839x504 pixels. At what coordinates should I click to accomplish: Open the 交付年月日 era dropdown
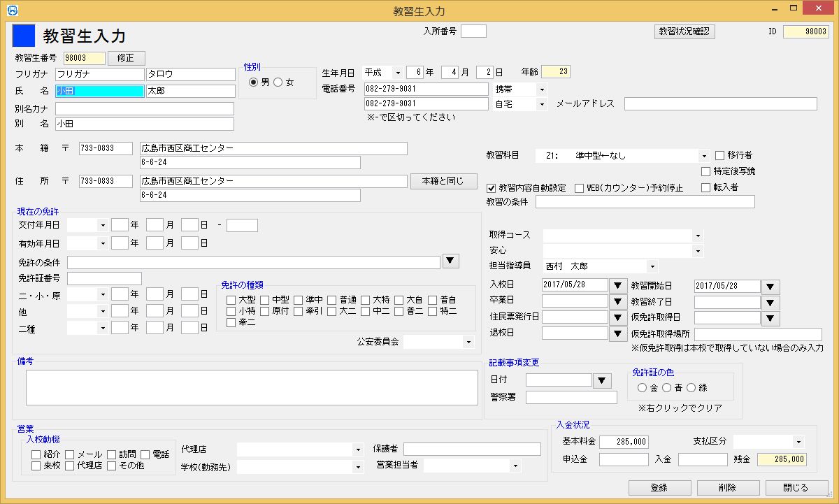click(102, 225)
